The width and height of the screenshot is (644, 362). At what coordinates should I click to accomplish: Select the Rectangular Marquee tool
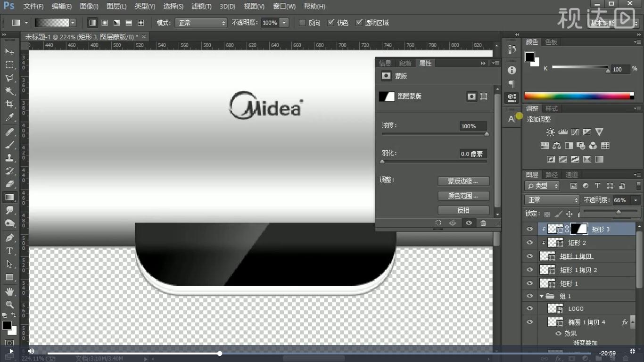pyautogui.click(x=9, y=65)
